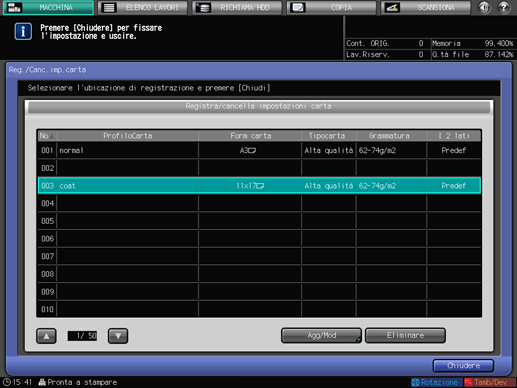Go to previous page with up arrow
517x388 pixels.
click(46, 336)
